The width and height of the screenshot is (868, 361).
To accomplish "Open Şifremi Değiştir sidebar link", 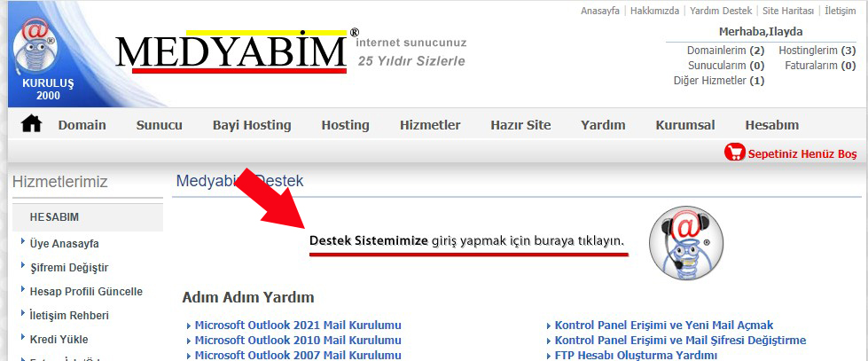I will click(x=69, y=268).
